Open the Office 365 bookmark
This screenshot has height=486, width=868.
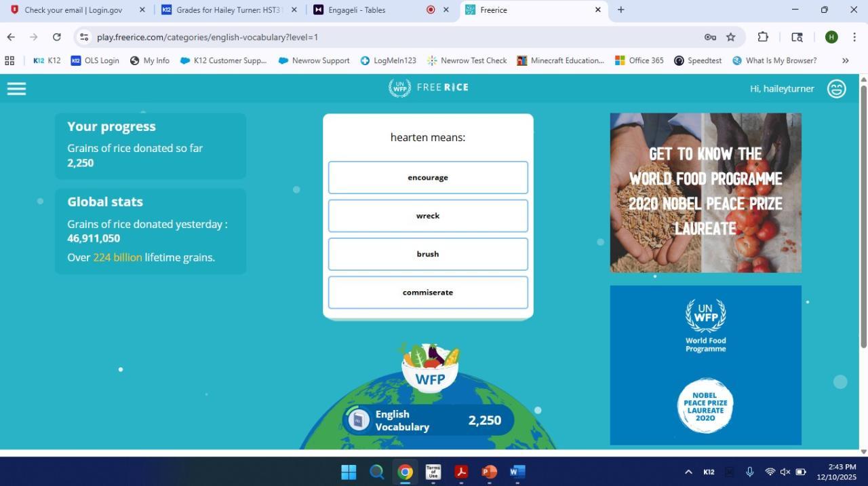point(639,60)
